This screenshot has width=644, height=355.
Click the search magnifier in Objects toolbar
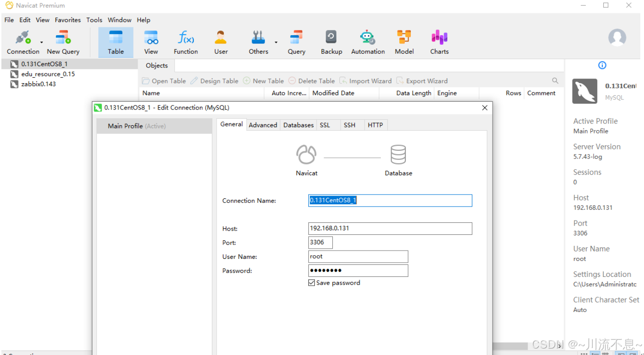tap(555, 80)
